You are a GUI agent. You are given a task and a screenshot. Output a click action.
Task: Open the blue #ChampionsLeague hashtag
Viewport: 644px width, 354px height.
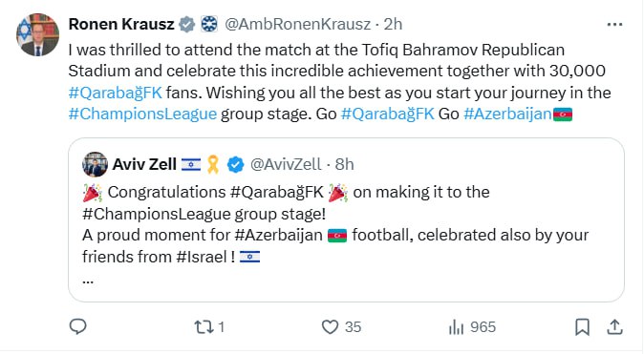[x=142, y=115]
